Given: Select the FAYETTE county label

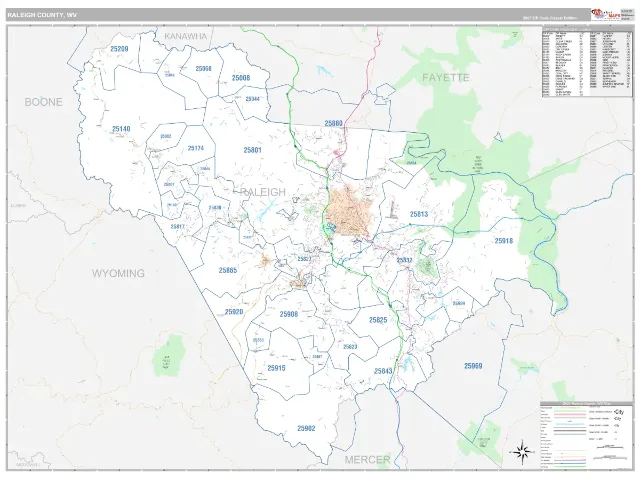Looking at the screenshot, I should pos(446,78).
